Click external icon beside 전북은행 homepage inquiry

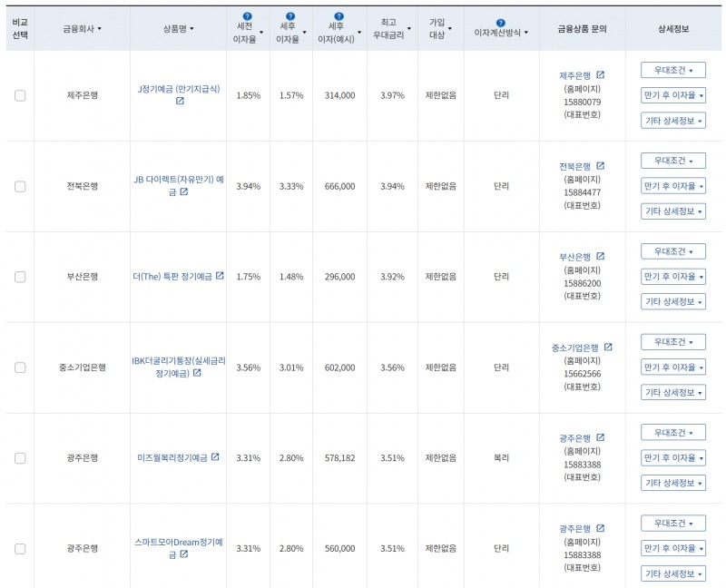point(601,165)
